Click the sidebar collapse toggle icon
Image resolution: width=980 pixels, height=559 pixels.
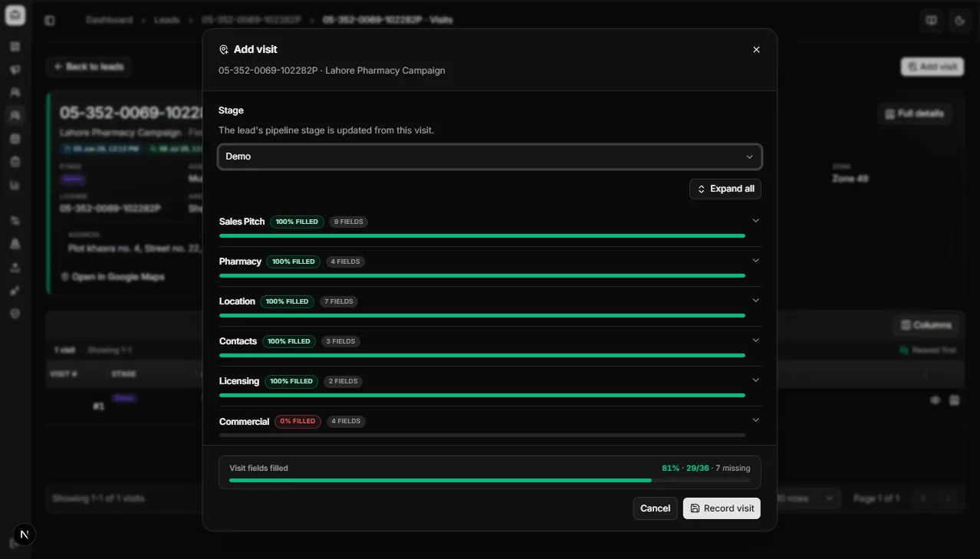point(50,21)
